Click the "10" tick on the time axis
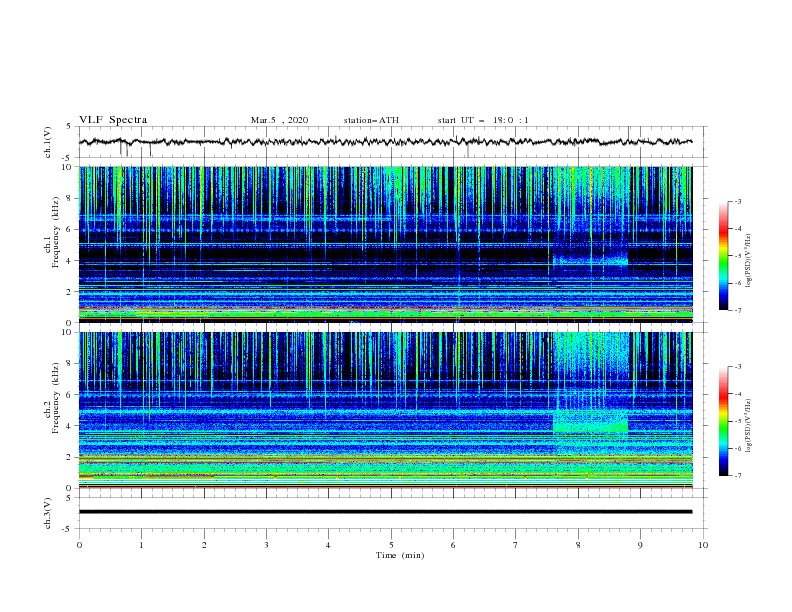This screenshot has width=792, height=612. pyautogui.click(x=703, y=545)
